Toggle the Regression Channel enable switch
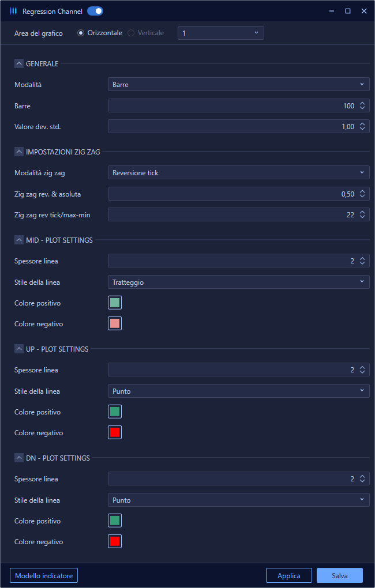 click(95, 11)
